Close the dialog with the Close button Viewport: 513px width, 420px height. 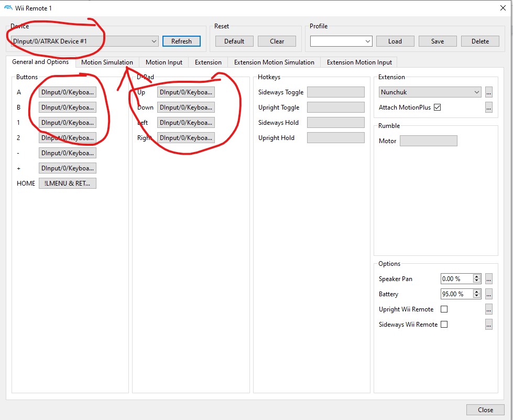click(485, 410)
